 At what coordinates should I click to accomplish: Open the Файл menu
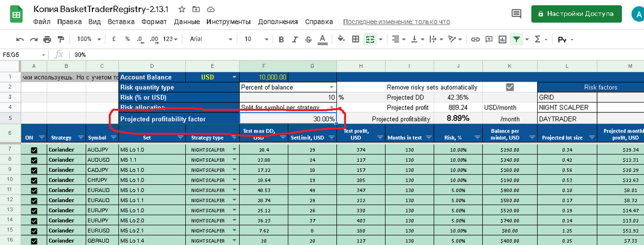(41, 21)
